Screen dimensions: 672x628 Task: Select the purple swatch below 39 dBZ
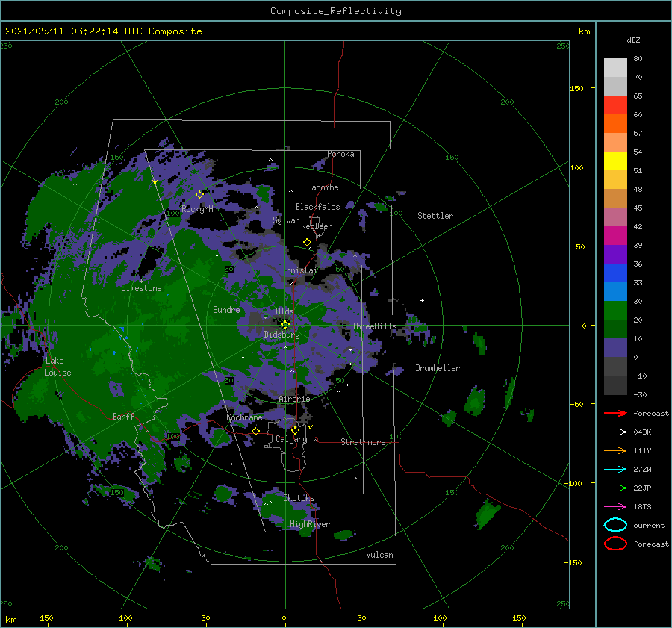(615, 255)
